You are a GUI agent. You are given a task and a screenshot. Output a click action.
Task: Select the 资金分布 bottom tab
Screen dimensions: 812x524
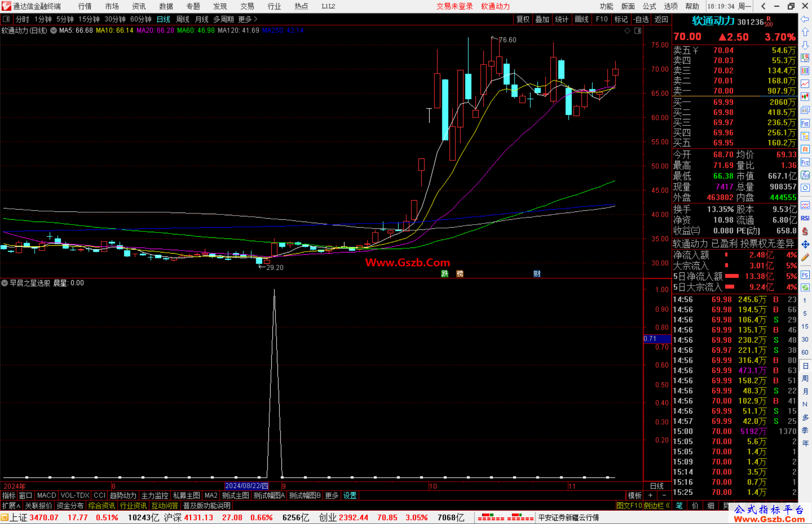[x=70, y=506]
